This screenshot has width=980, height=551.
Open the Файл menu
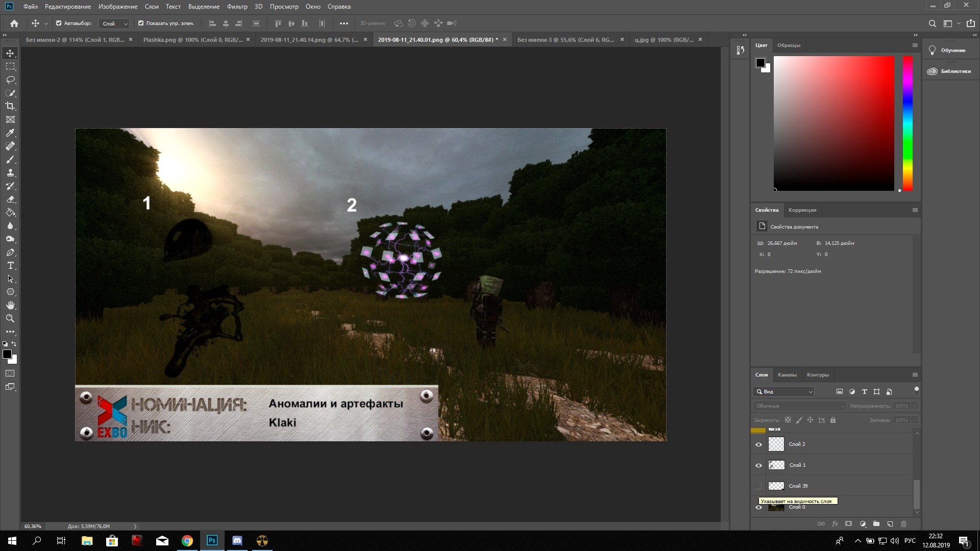pos(31,7)
